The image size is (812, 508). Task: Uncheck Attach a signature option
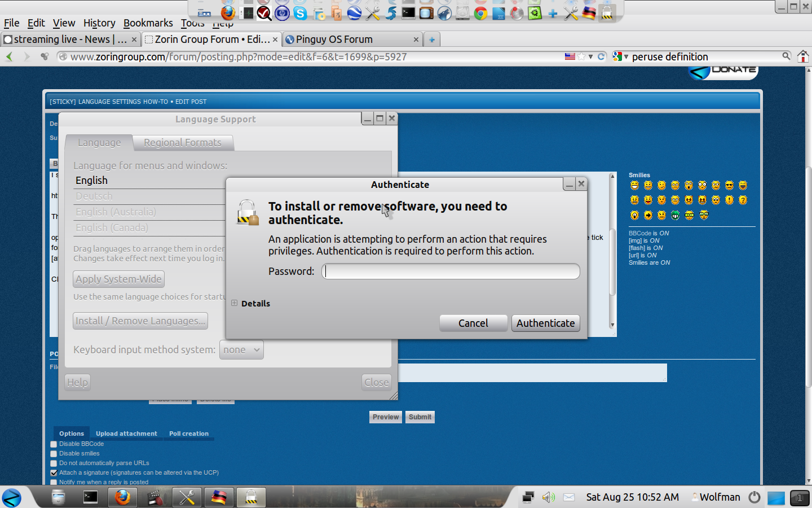54,473
